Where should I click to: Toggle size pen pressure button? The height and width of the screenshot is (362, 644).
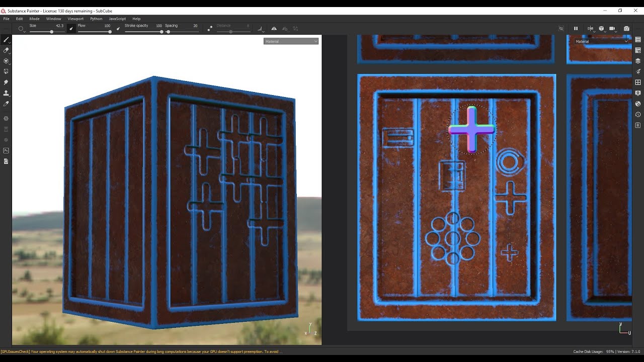(x=71, y=29)
